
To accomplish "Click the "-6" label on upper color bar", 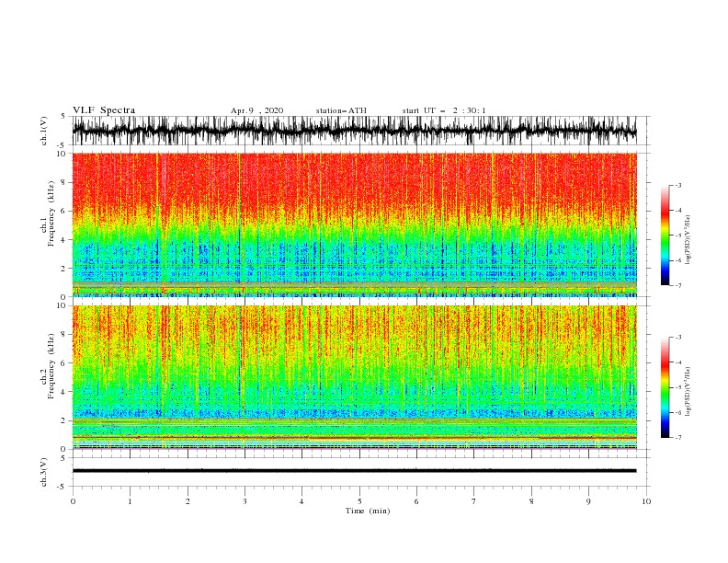I will [678, 260].
